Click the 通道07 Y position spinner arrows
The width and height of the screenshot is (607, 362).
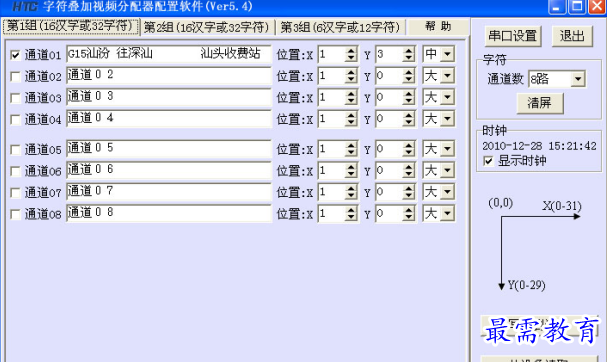[409, 192]
